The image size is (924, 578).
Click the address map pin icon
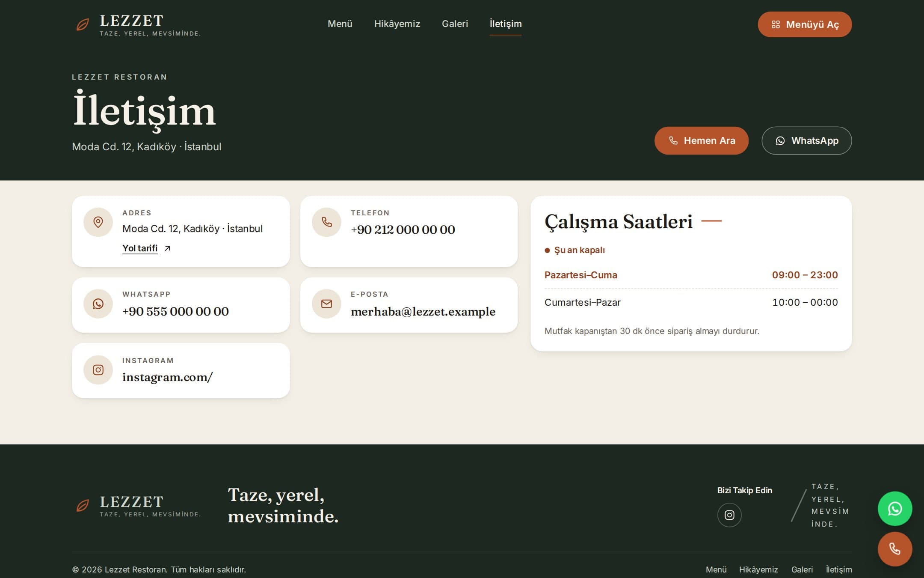(98, 222)
